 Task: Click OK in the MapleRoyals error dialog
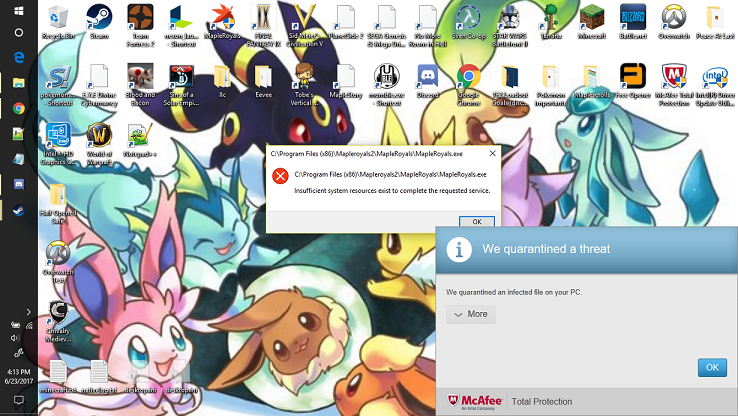(477, 222)
